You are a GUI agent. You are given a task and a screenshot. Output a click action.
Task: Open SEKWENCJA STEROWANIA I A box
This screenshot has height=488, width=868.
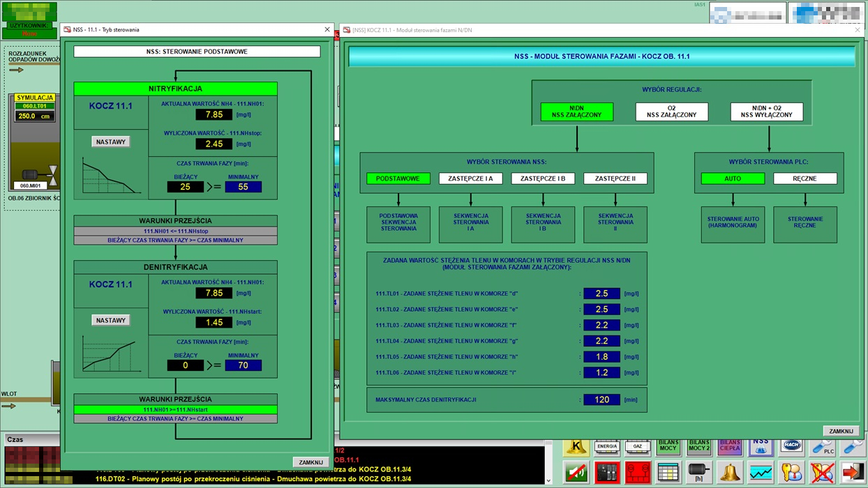[x=470, y=224]
